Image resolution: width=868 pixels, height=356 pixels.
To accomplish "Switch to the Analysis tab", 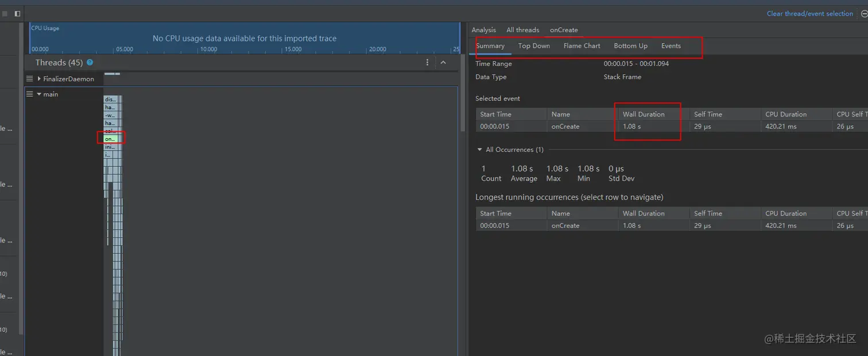I will point(484,30).
